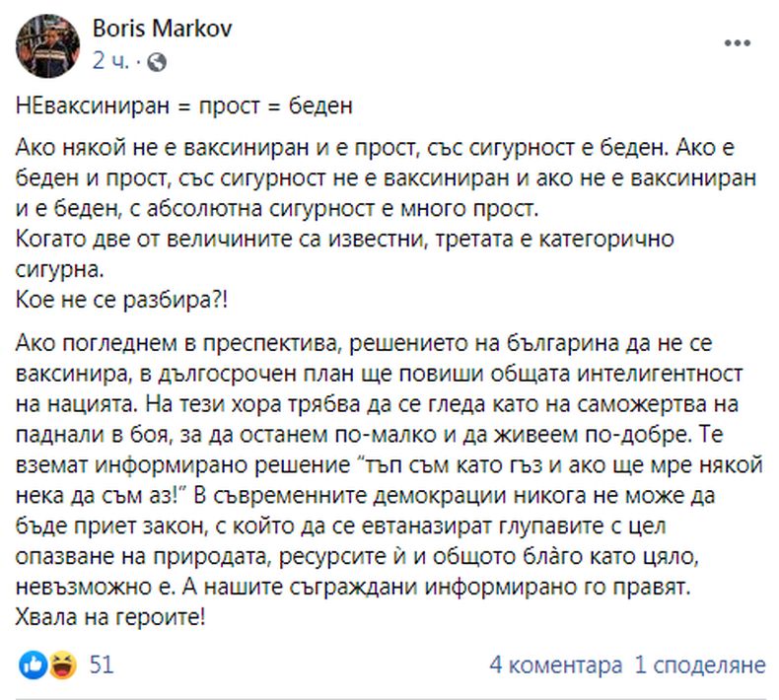
Task: Click the '2 ч.' post timestamp
Action: [x=111, y=61]
